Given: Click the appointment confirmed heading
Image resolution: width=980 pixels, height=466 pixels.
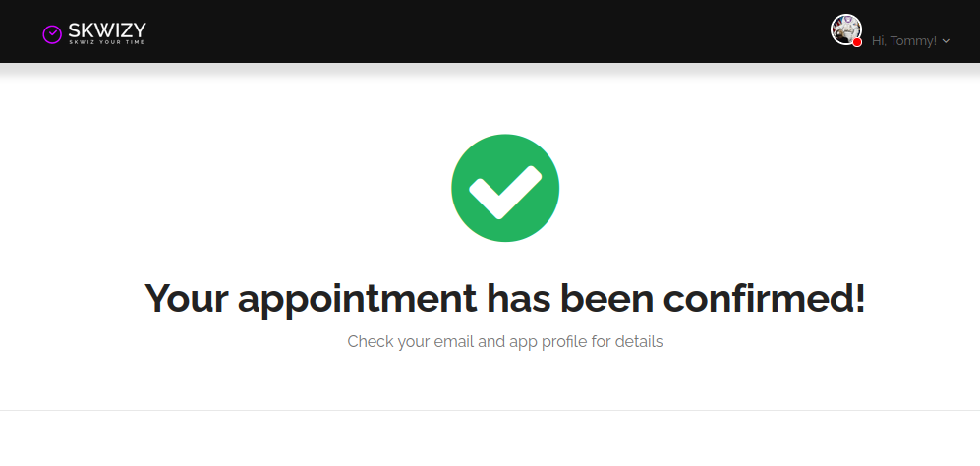Looking at the screenshot, I should pos(505,298).
